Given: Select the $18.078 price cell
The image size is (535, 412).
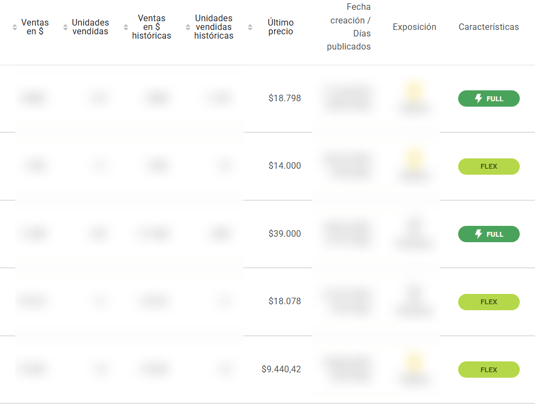Looking at the screenshot, I should click(x=285, y=301).
